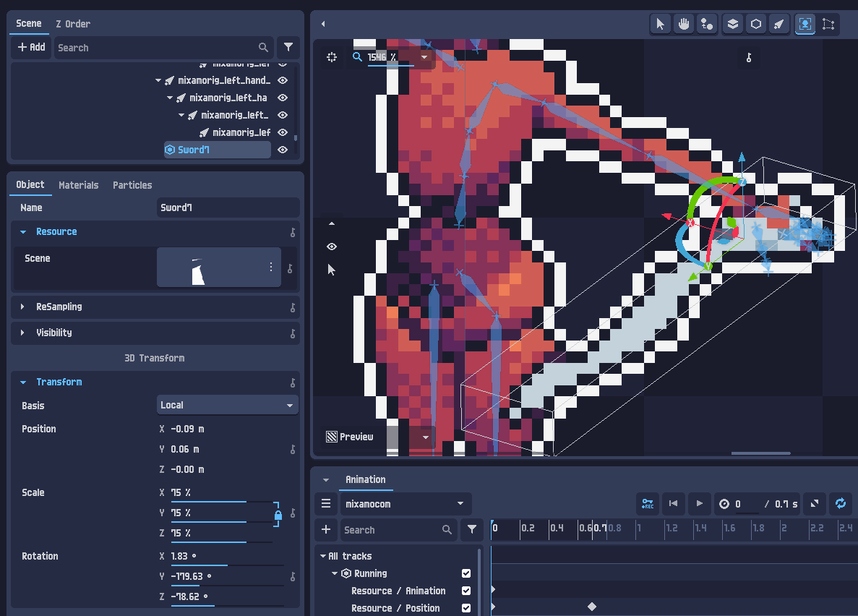
Task: Activate the hand pan tool
Action: [684, 24]
